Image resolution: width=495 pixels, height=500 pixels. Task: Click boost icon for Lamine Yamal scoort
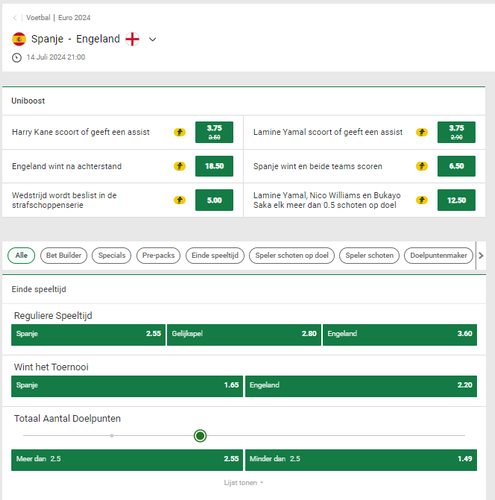pyautogui.click(x=422, y=132)
